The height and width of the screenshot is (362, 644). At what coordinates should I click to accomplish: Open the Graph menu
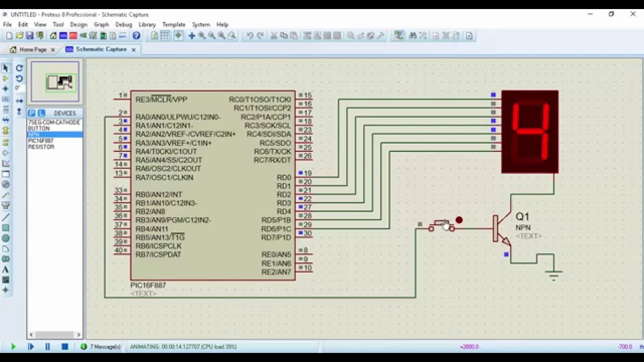coord(101,24)
